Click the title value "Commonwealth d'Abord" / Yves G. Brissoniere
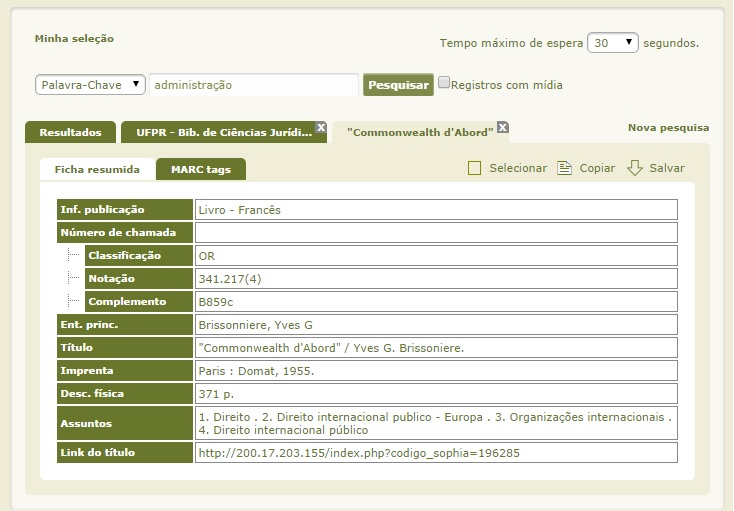The height and width of the screenshot is (511, 734). (x=331, y=348)
